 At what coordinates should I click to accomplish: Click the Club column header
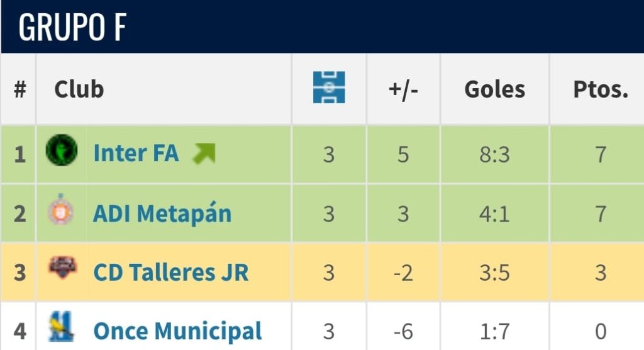pyautogui.click(x=79, y=89)
